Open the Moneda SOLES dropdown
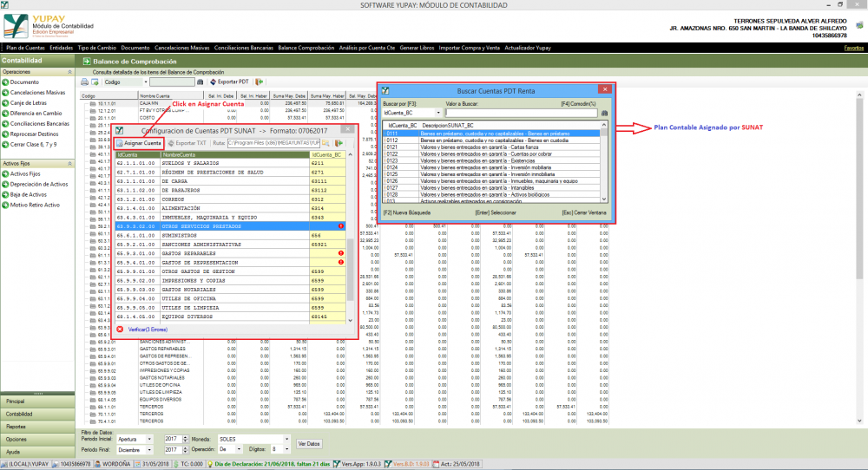Image resolution: width=868 pixels, height=470 pixels. (x=286, y=439)
